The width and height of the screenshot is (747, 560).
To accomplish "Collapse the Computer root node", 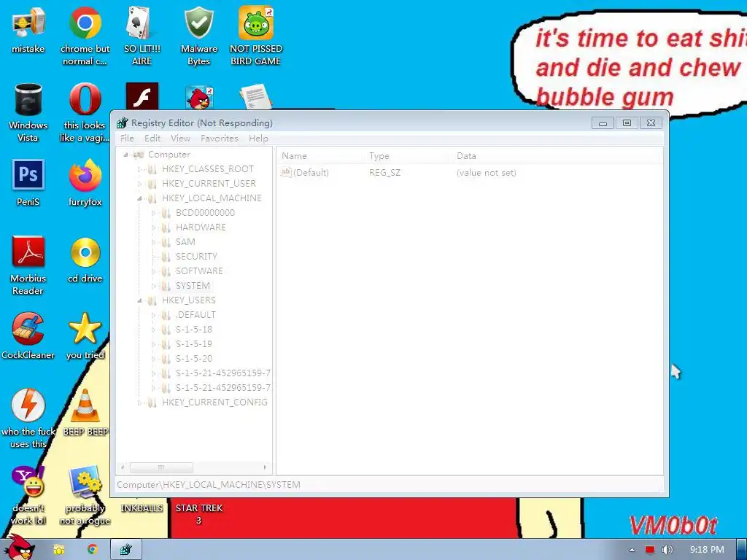I will 125,155.
